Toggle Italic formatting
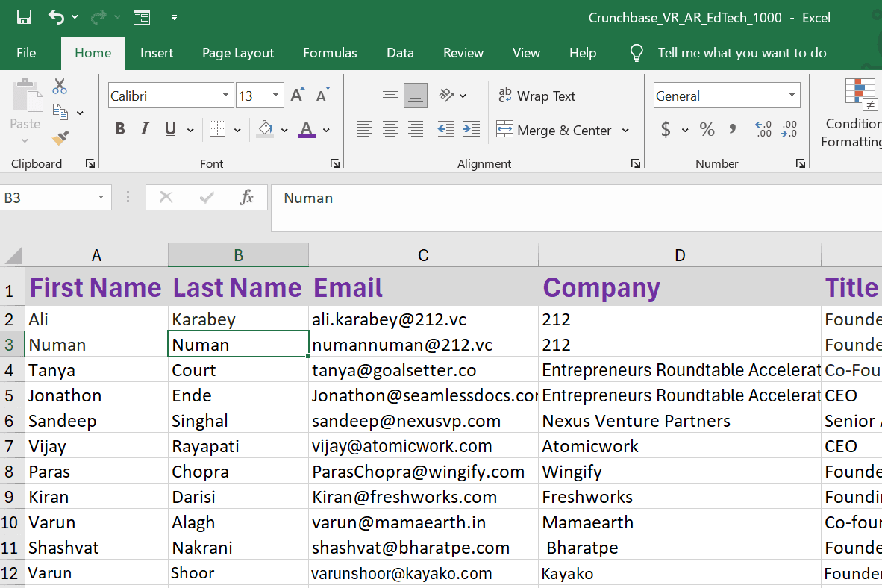Viewport: 882px width, 588px height. pyautogui.click(x=145, y=129)
